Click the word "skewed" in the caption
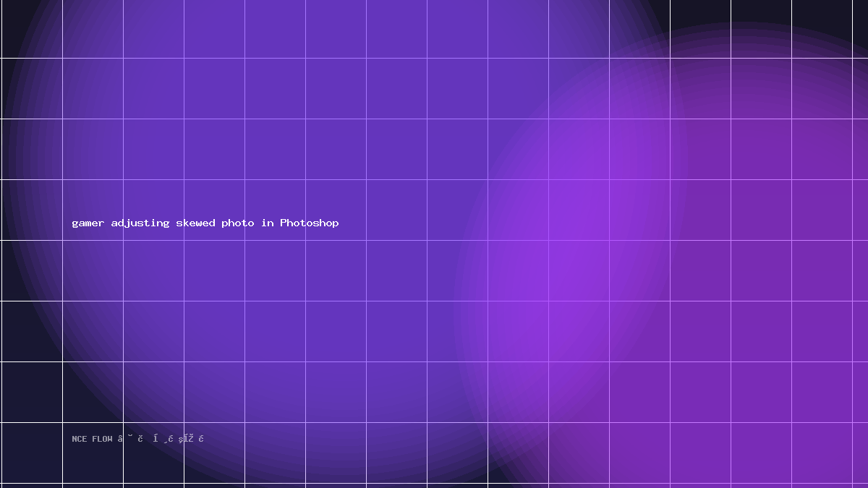 click(x=196, y=223)
